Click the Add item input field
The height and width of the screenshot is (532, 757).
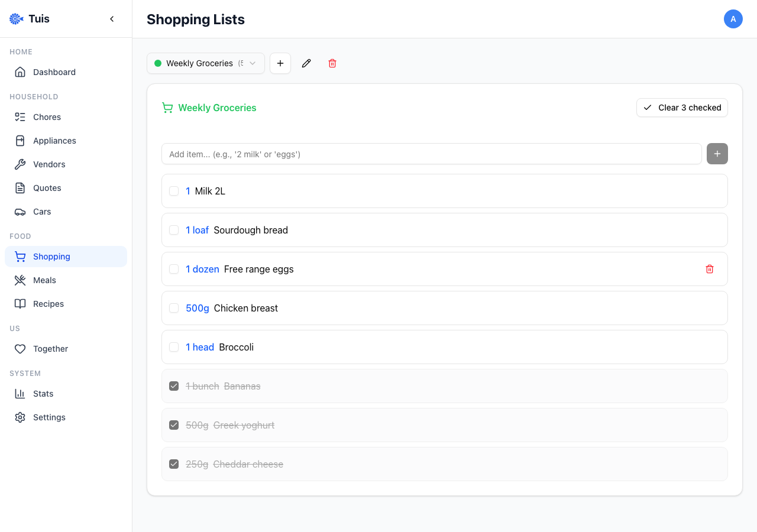tap(432, 154)
